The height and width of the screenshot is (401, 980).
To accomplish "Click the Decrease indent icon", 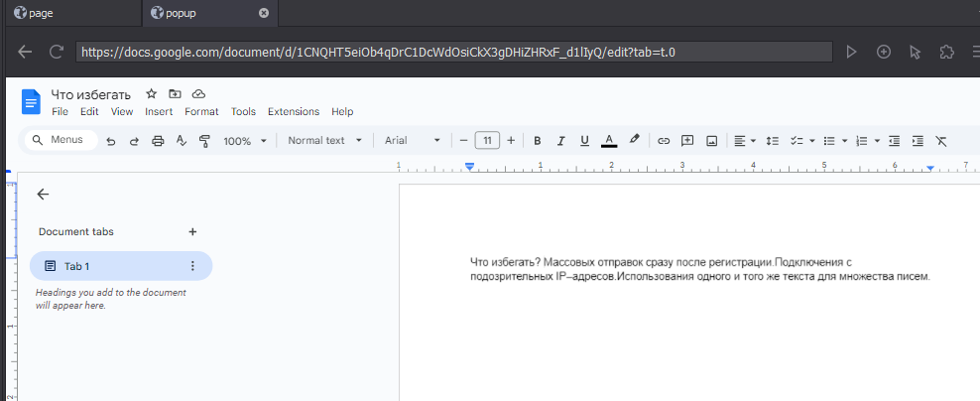I will (x=895, y=141).
